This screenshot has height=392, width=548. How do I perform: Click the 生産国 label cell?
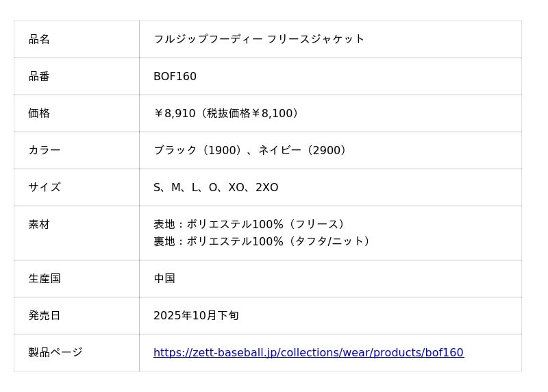pyautogui.click(x=45, y=278)
